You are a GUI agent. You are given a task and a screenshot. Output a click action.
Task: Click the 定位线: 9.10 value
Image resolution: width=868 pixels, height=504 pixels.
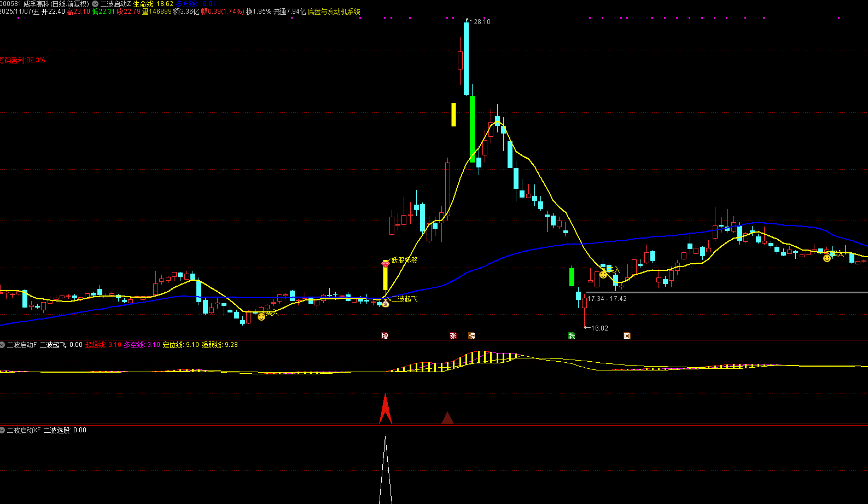pyautogui.click(x=181, y=345)
